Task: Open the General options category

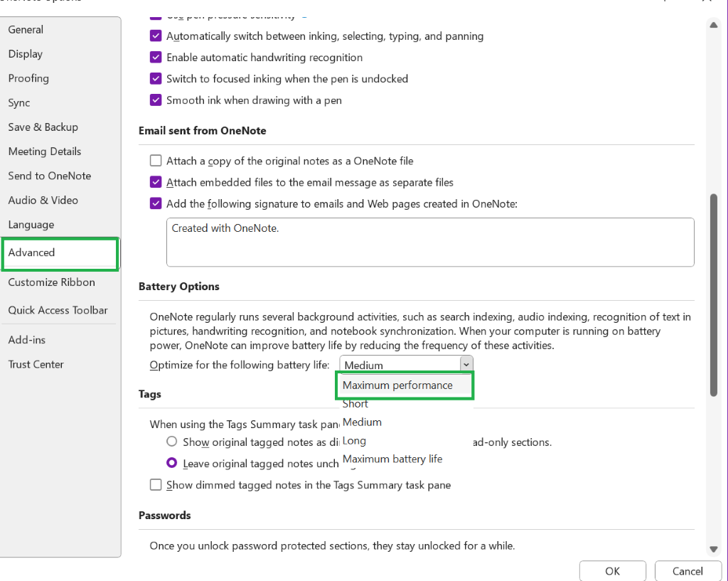Action: click(x=26, y=29)
